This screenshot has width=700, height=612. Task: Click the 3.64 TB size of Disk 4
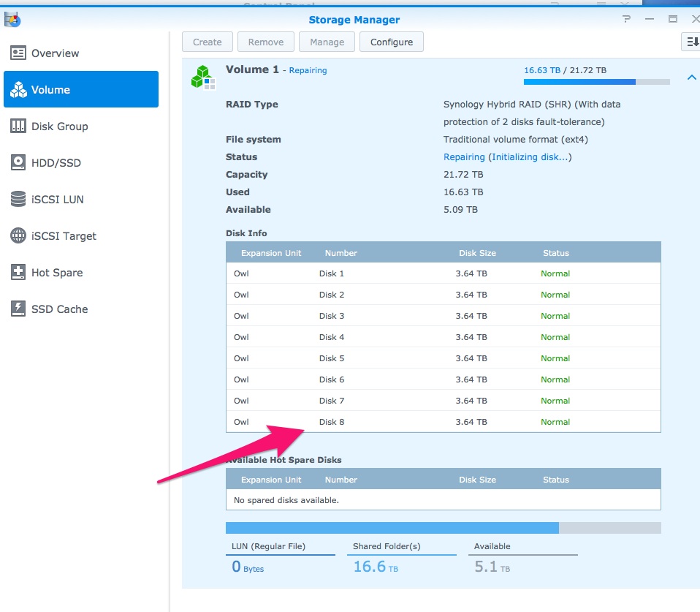pos(471,337)
